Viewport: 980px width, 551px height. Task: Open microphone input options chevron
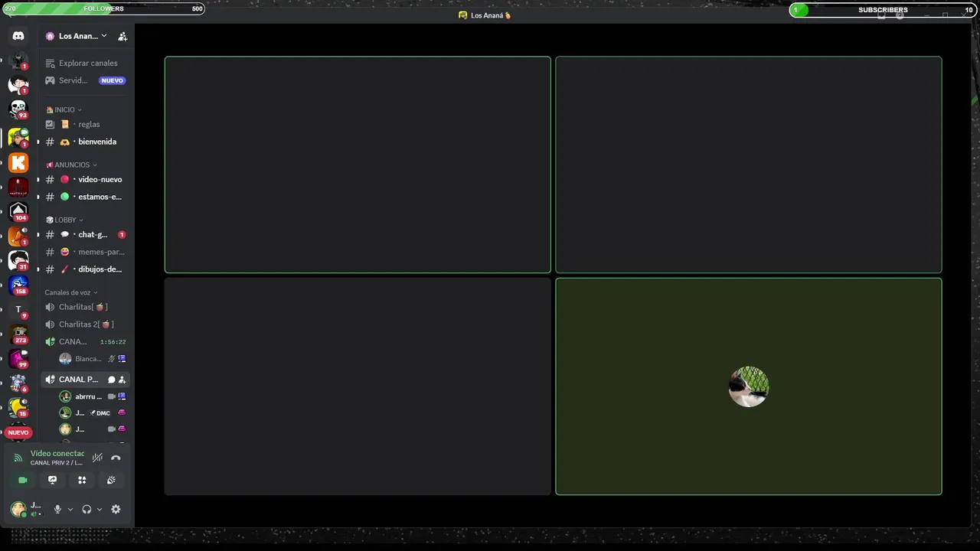coord(70,509)
